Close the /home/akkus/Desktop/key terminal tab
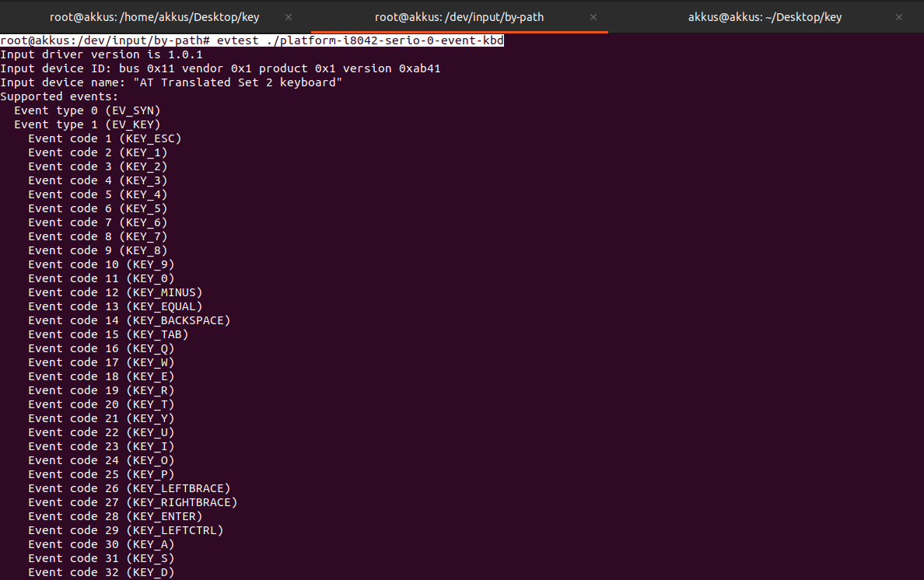This screenshot has width=924, height=580. tap(289, 16)
